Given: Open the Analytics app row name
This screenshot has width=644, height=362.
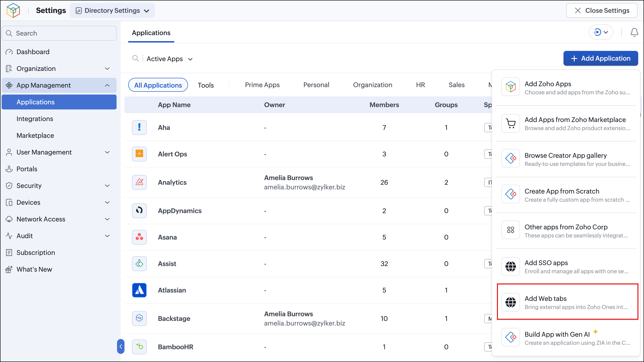Looking at the screenshot, I should tap(172, 182).
